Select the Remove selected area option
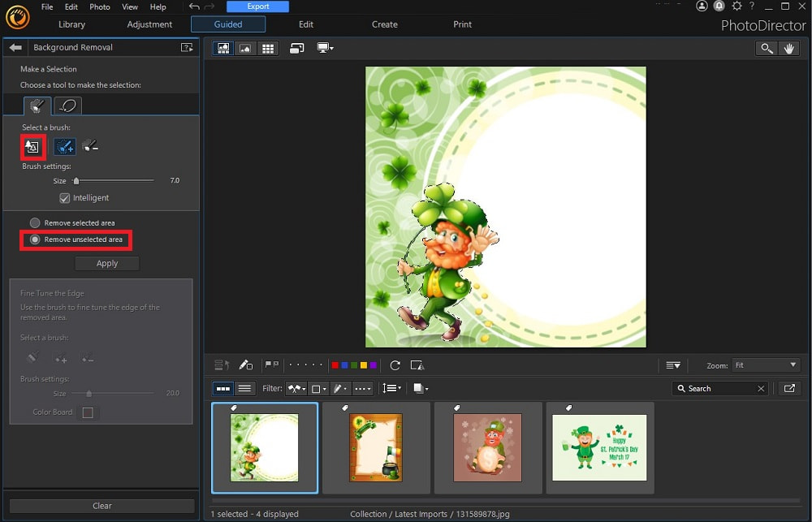The width and height of the screenshot is (812, 522). [x=35, y=222]
